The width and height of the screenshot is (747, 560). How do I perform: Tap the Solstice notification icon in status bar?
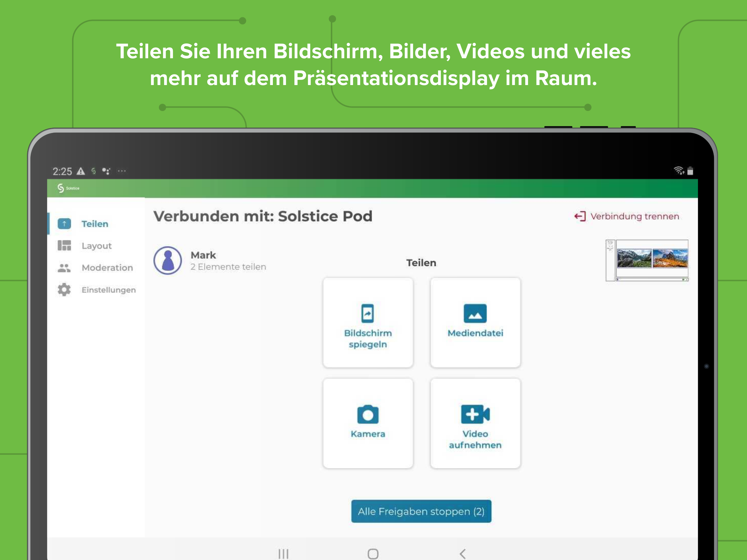(94, 171)
